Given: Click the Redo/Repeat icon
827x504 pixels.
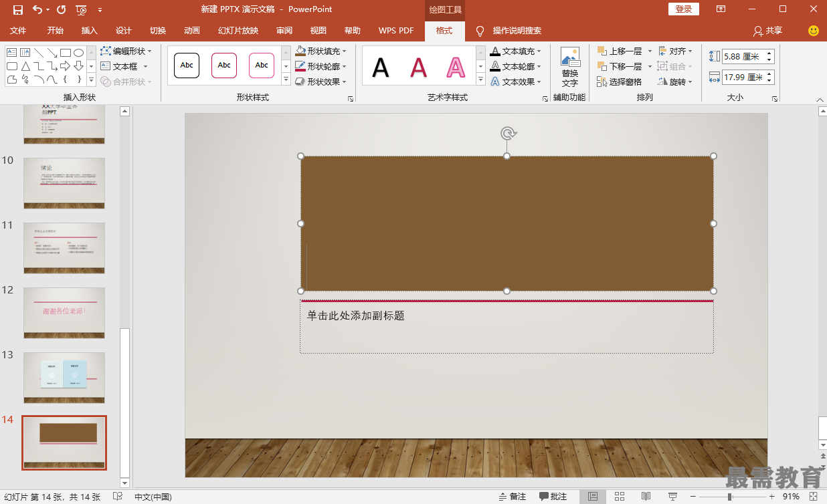Looking at the screenshot, I should point(62,9).
